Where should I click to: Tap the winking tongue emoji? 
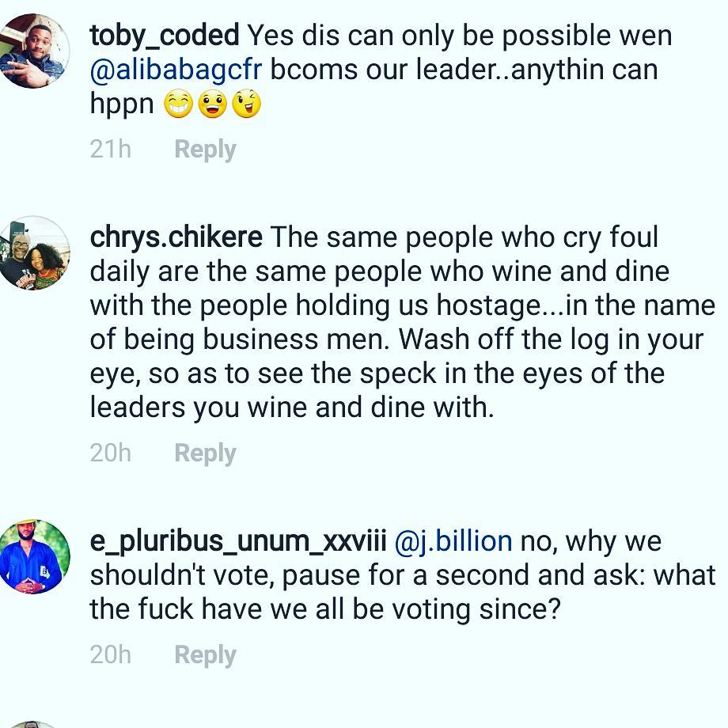(x=246, y=104)
